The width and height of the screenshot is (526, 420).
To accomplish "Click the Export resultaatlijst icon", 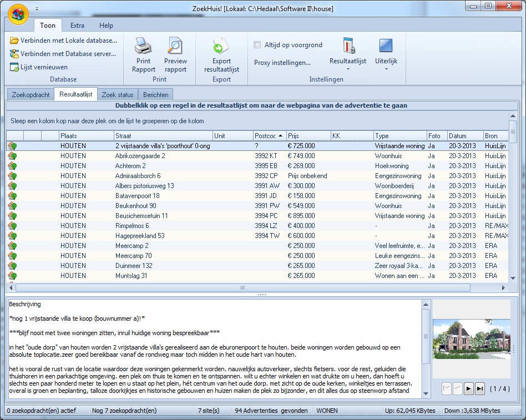I will (x=221, y=46).
